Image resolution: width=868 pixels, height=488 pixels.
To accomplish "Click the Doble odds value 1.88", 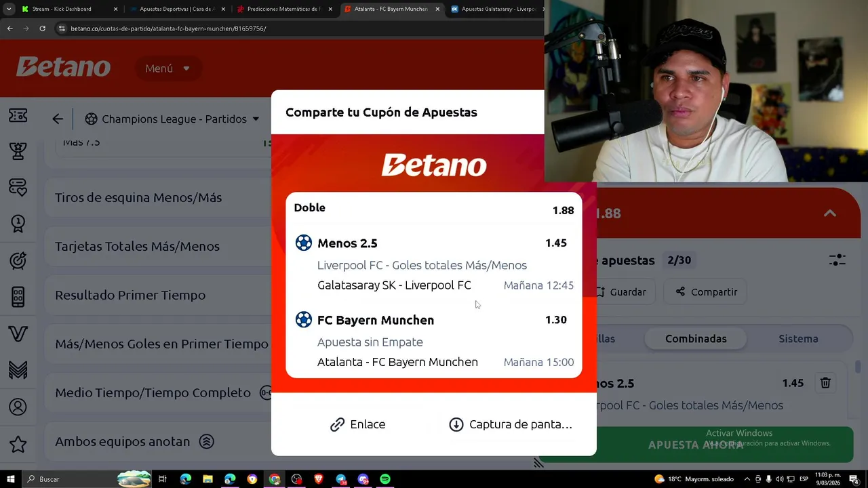I will pos(563,210).
